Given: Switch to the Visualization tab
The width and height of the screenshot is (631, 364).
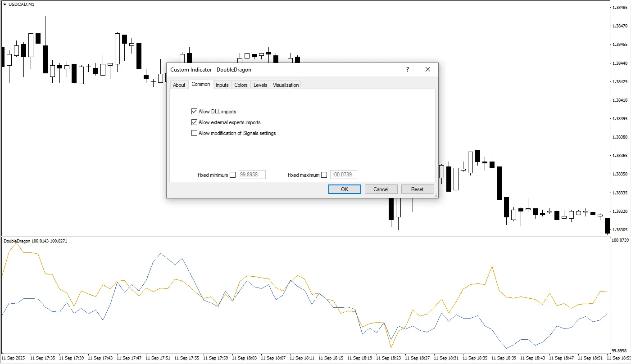Looking at the screenshot, I should (x=286, y=85).
